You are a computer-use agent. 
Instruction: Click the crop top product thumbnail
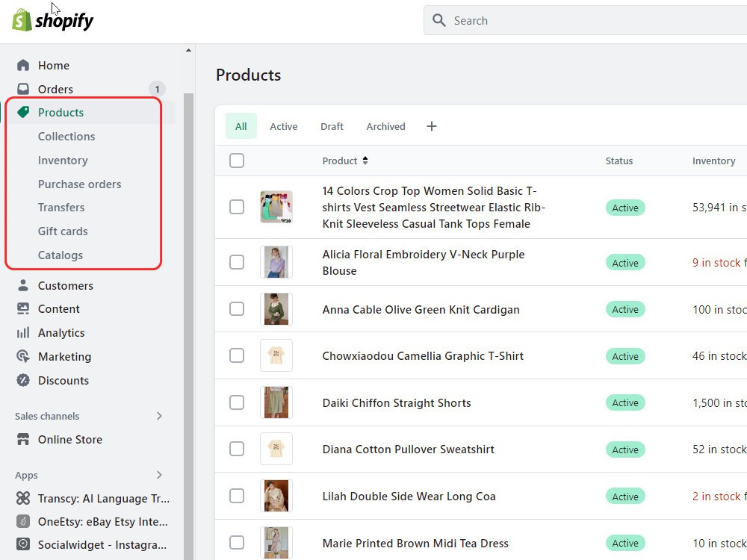click(x=276, y=207)
